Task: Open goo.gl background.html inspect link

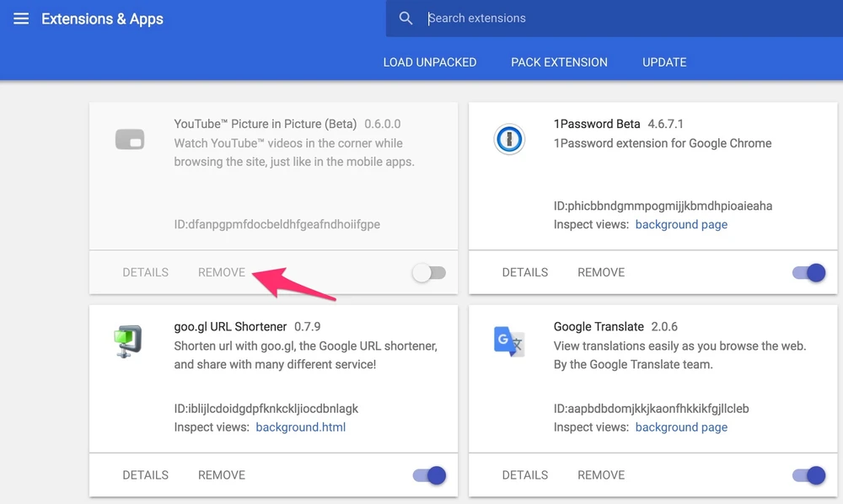Action: click(301, 427)
